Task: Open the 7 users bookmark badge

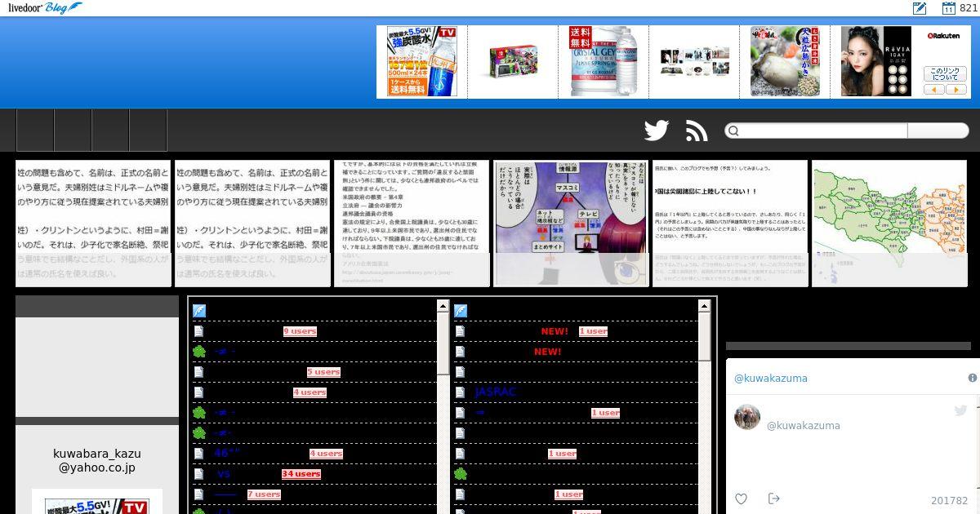Action: (x=264, y=494)
